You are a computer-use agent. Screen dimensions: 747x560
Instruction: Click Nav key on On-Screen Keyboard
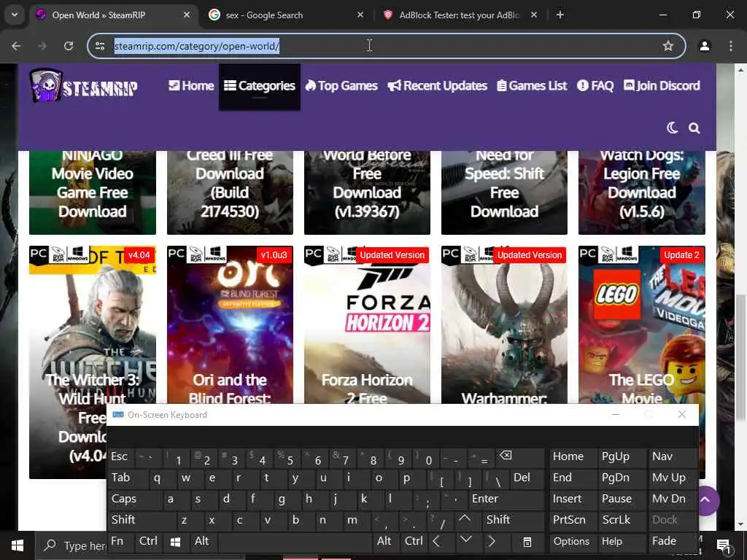point(672,457)
